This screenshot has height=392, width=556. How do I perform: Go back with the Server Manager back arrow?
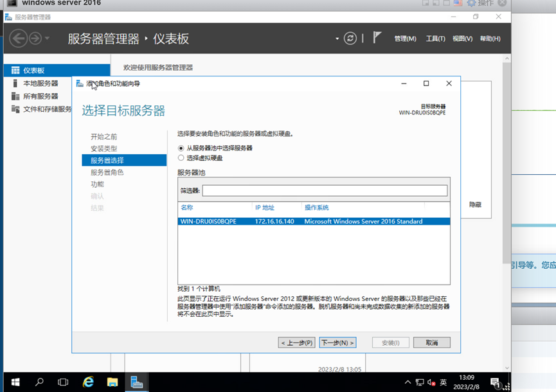19,39
